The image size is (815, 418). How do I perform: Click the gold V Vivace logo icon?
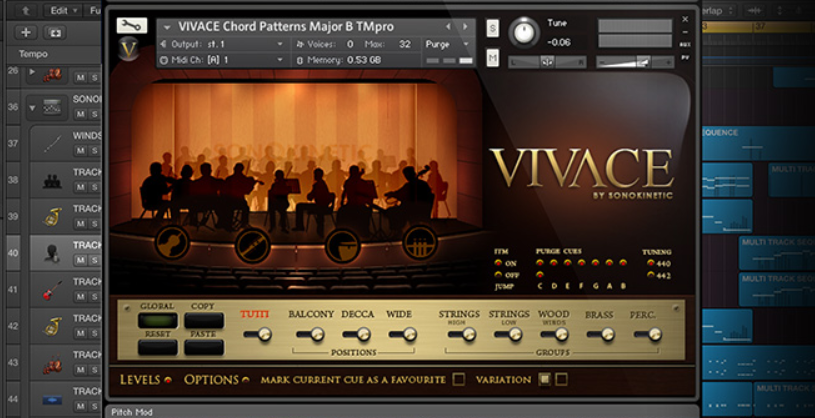(x=128, y=49)
